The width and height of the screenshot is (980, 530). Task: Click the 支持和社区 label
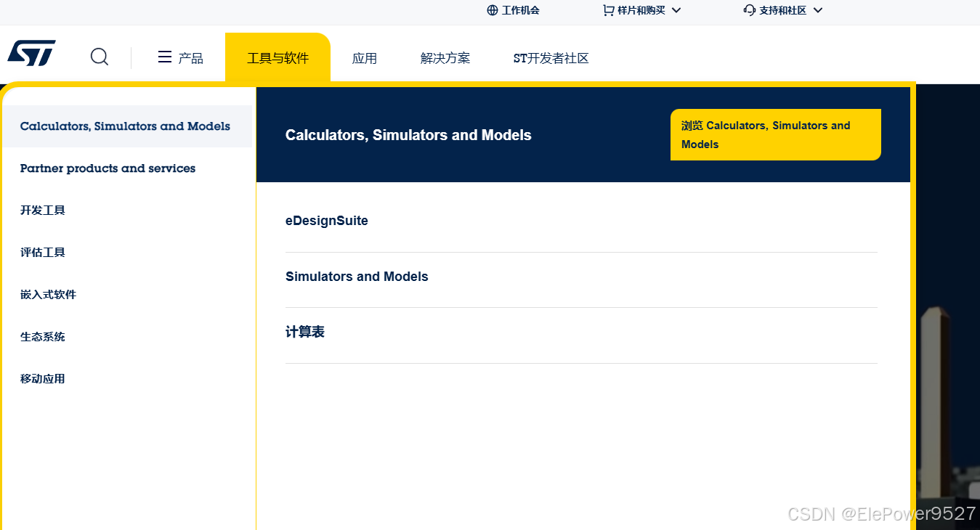click(783, 10)
